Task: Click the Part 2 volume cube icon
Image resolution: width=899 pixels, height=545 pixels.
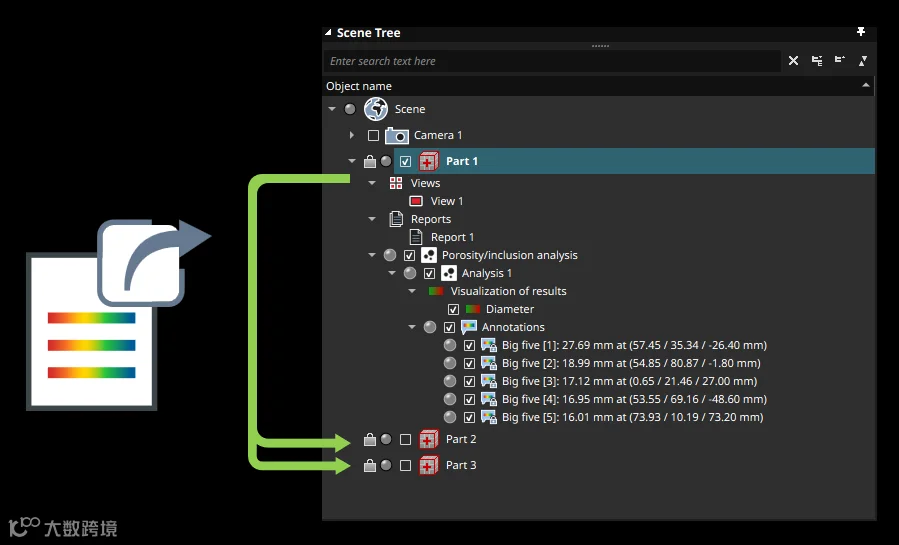Action: click(428, 440)
